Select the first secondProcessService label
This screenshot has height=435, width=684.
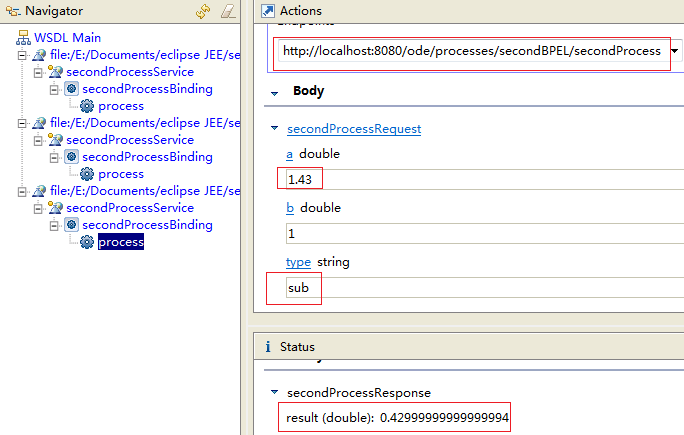[x=130, y=72]
